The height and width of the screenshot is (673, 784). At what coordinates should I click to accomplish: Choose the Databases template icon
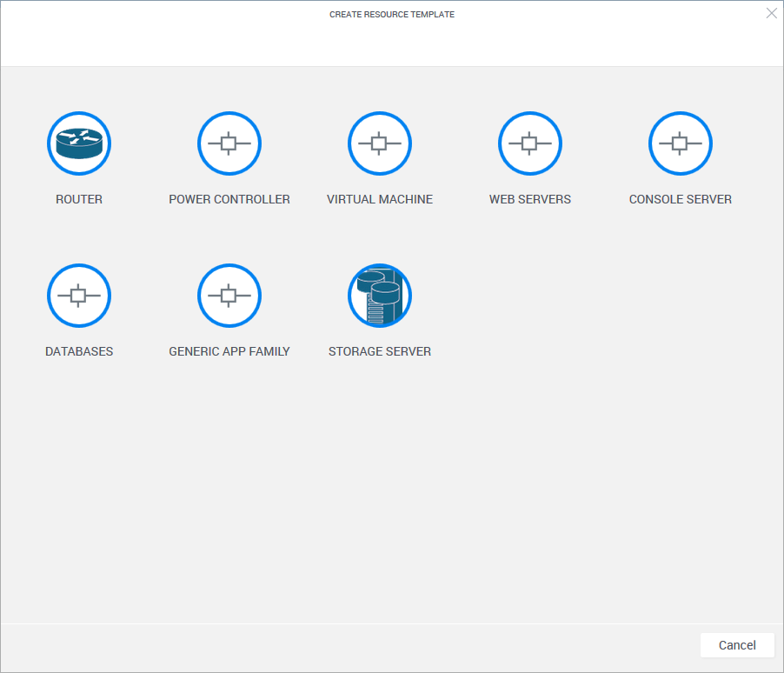click(79, 296)
